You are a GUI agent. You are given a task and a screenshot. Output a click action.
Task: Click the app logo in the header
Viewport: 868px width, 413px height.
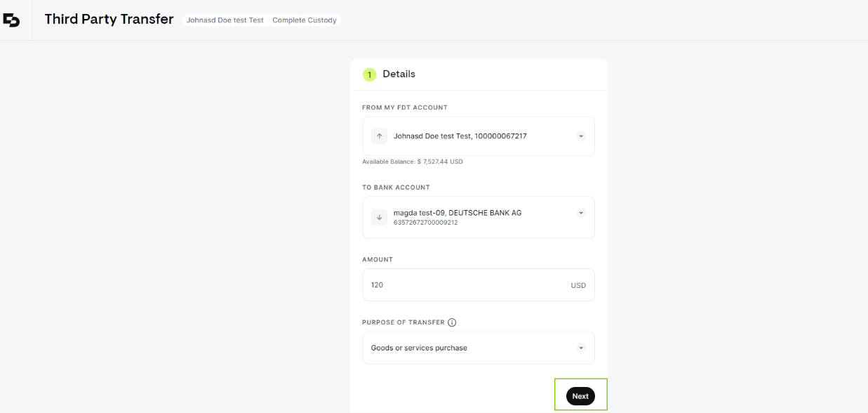point(12,20)
